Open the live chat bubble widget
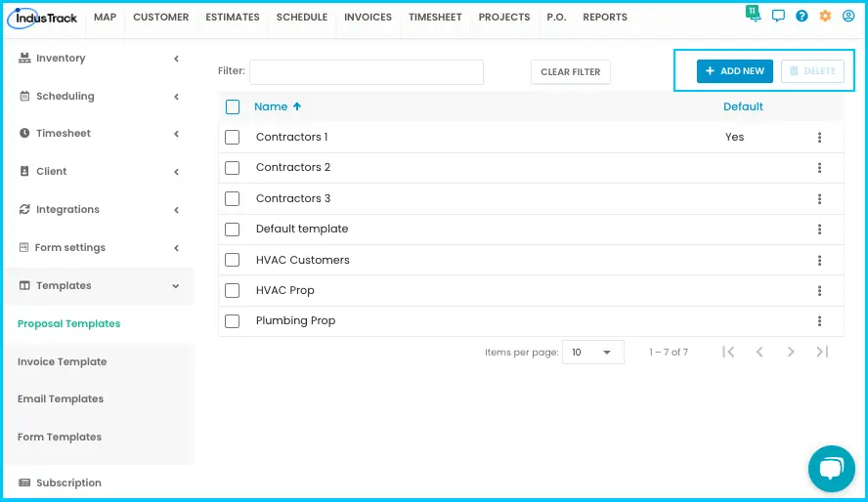 pyautogui.click(x=832, y=469)
